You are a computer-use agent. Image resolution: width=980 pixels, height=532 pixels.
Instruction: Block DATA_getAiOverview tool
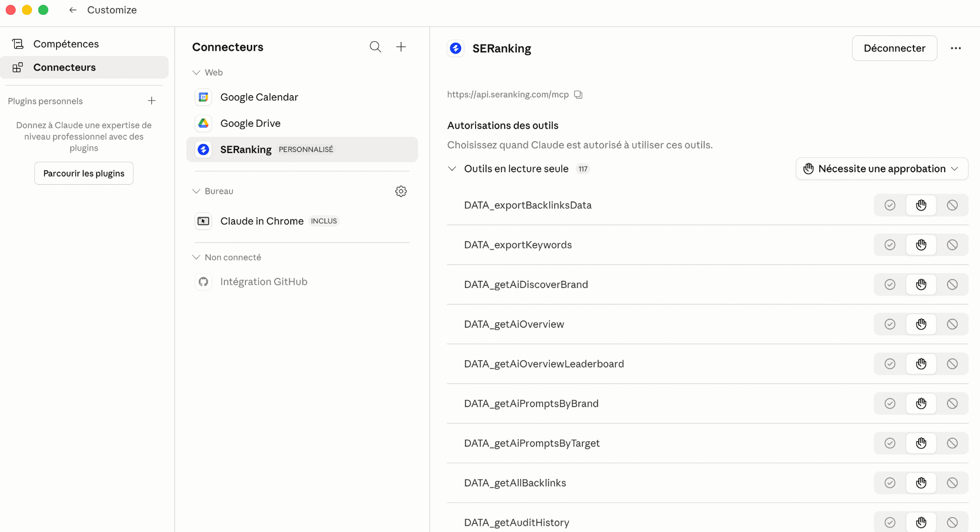pos(952,324)
